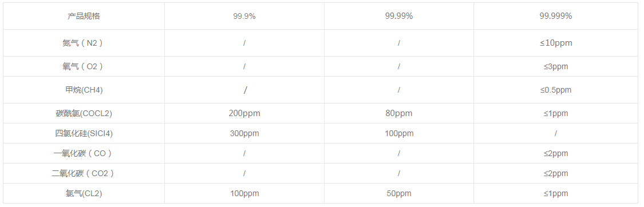Click the 氮气（N2）row label
644x207 pixels.
tap(84, 43)
